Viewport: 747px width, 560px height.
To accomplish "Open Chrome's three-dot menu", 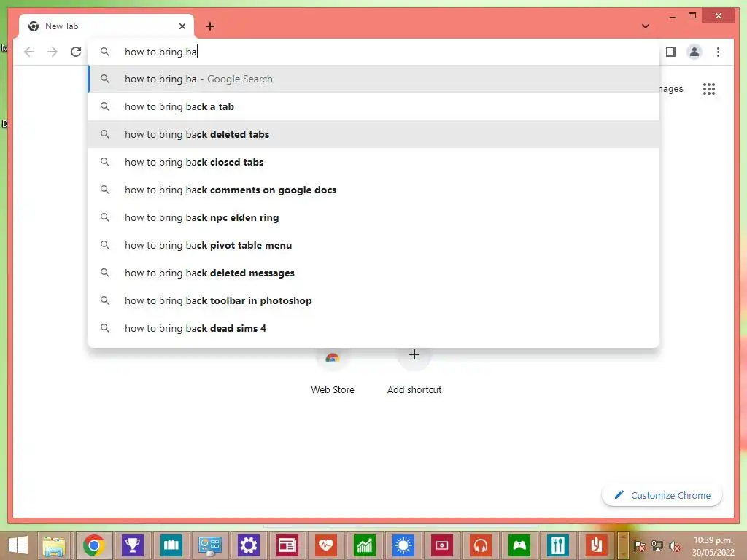I will pyautogui.click(x=718, y=52).
